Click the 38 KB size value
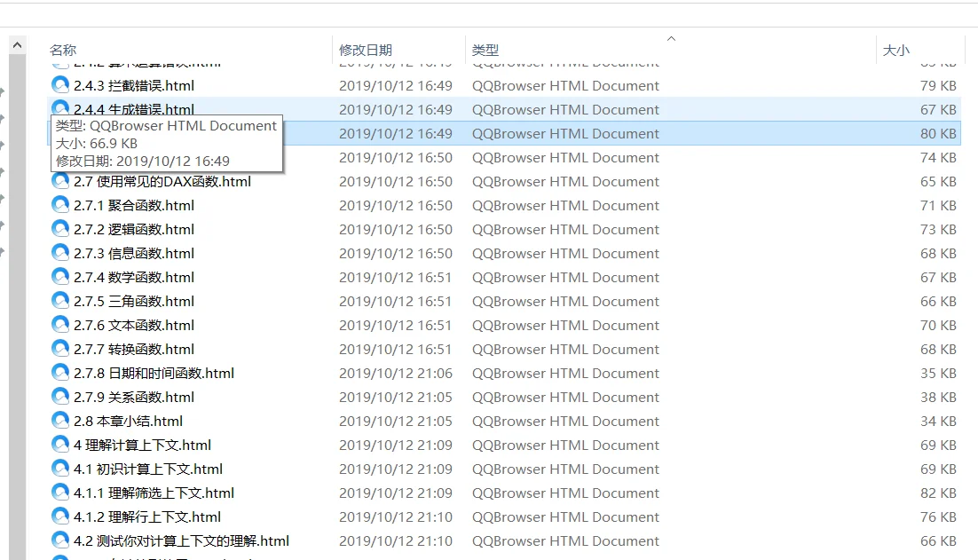Viewport: 978px width, 560px height. (x=938, y=398)
